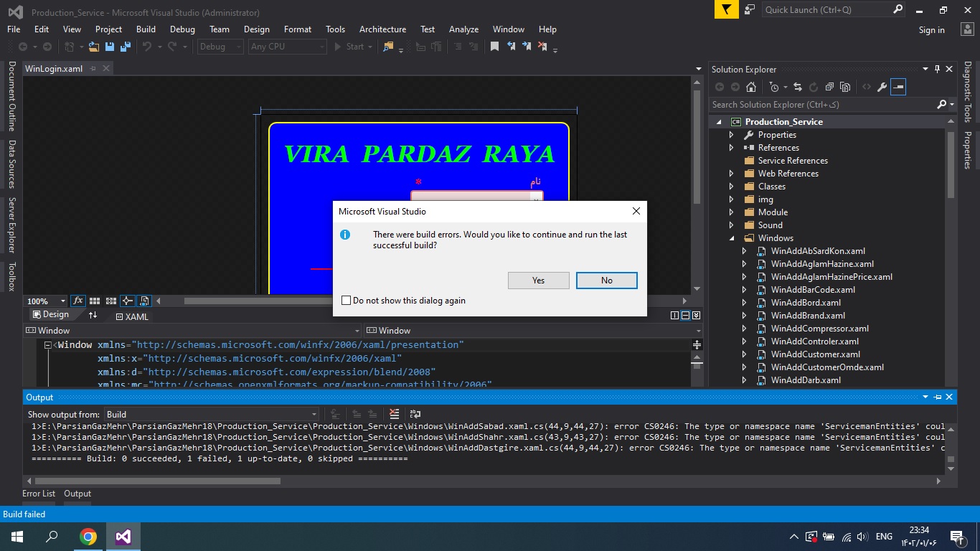980x551 pixels.
Task: Click Sync with Active Document icon
Action: 797,87
